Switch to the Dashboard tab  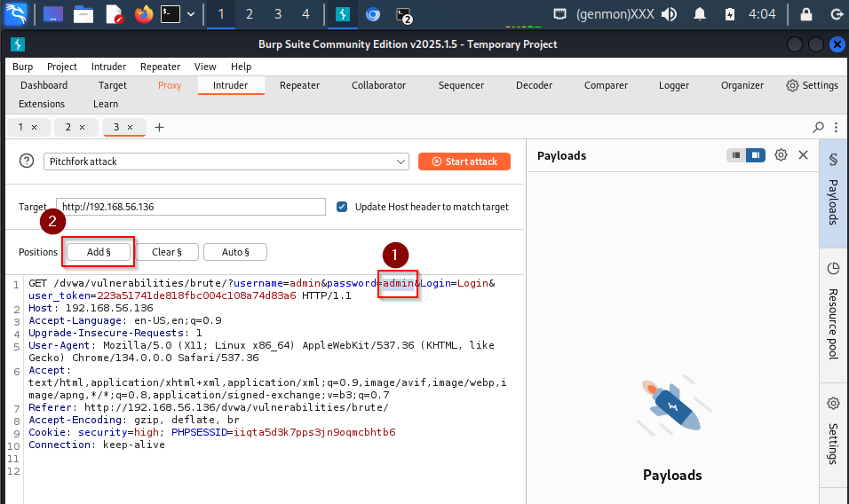click(x=44, y=85)
